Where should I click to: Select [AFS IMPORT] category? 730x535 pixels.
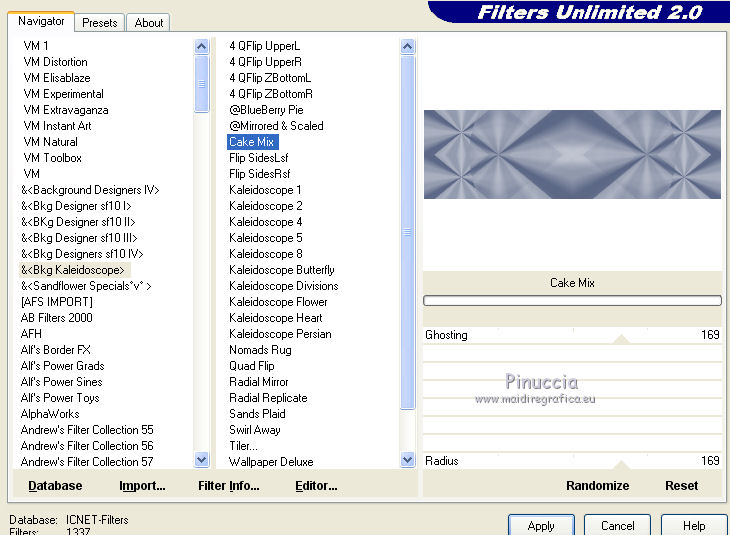tap(57, 302)
